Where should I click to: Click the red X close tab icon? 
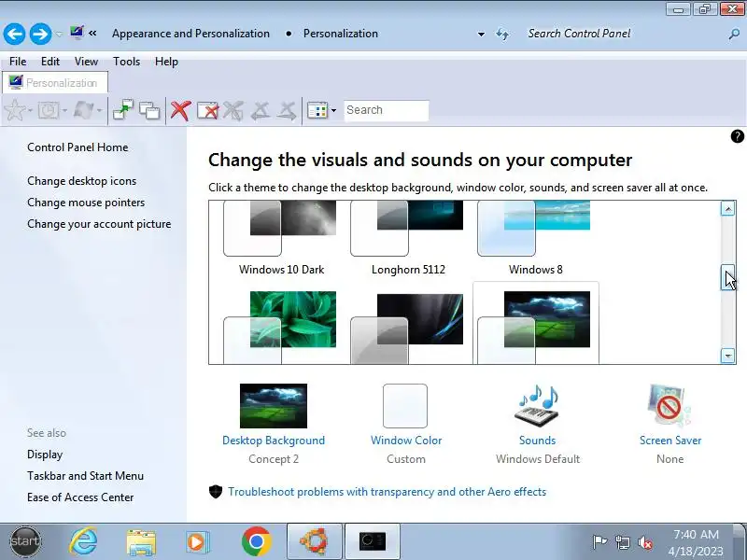tap(180, 110)
